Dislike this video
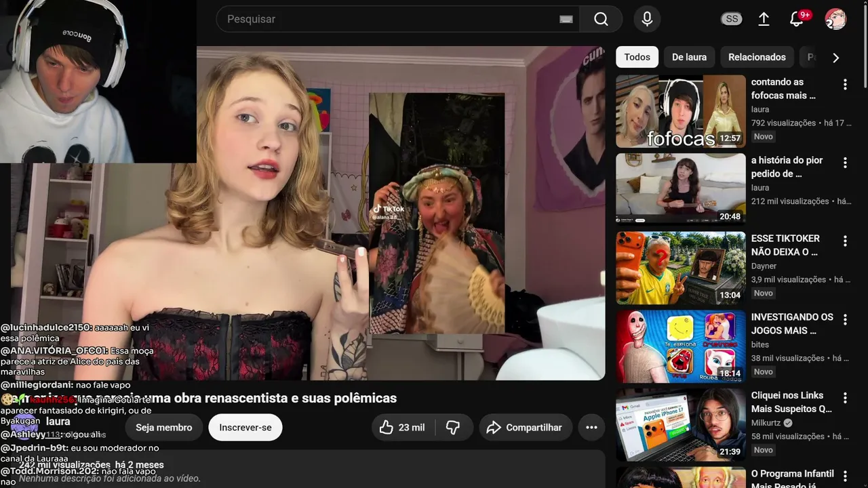868x488 pixels. (453, 427)
